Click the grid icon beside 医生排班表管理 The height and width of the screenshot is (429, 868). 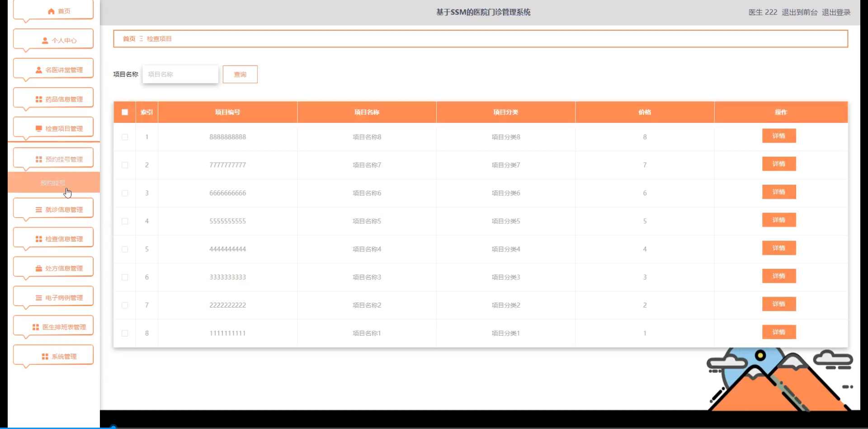tap(36, 327)
